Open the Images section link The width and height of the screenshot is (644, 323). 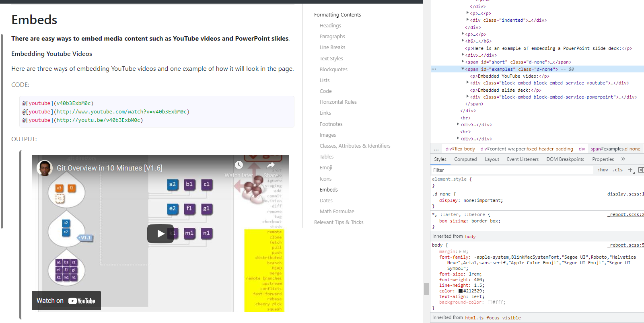click(x=328, y=135)
